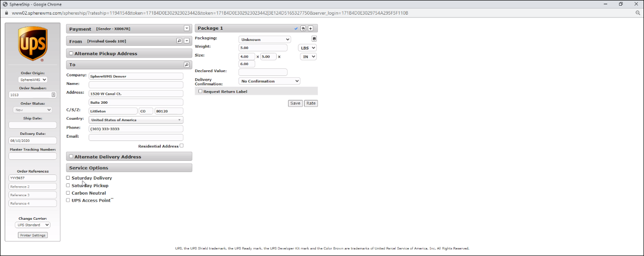
Task: Click the scale icon next to Packaging
Action: tap(314, 39)
